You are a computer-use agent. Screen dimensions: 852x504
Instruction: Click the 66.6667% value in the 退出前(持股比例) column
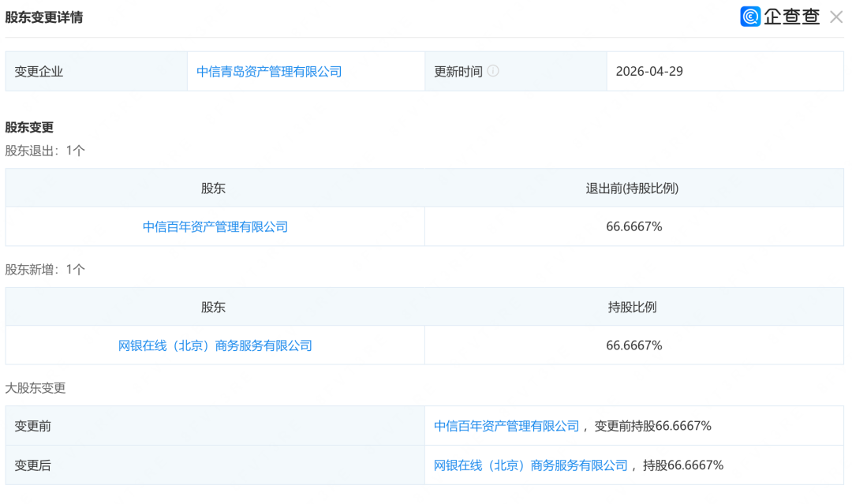[x=634, y=226]
